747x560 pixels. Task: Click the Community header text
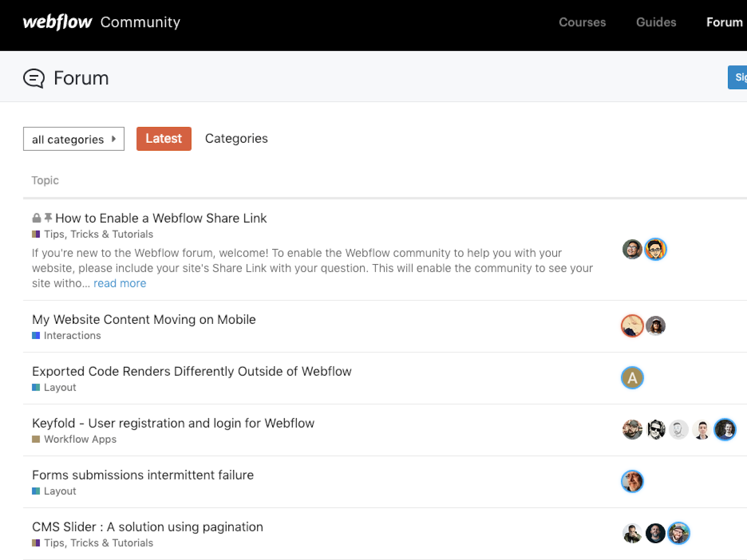click(140, 22)
